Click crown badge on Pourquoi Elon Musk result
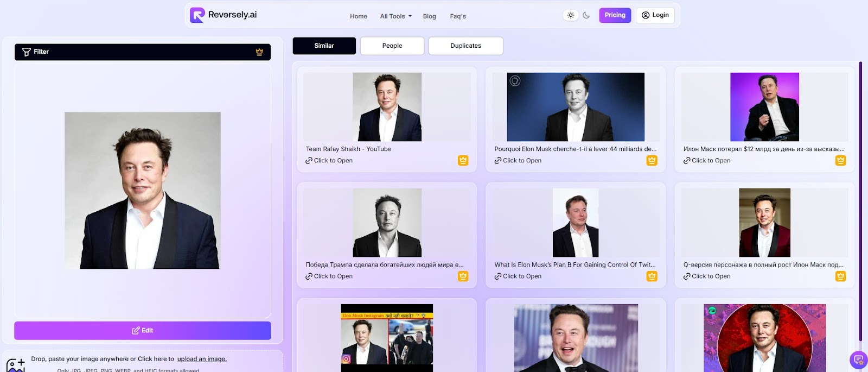 (652, 161)
